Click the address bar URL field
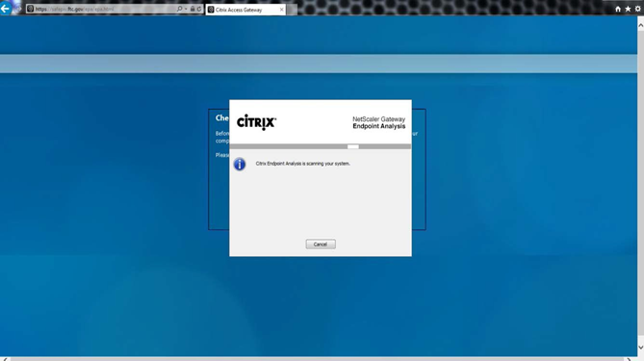This screenshot has width=644, height=361. 104,9
